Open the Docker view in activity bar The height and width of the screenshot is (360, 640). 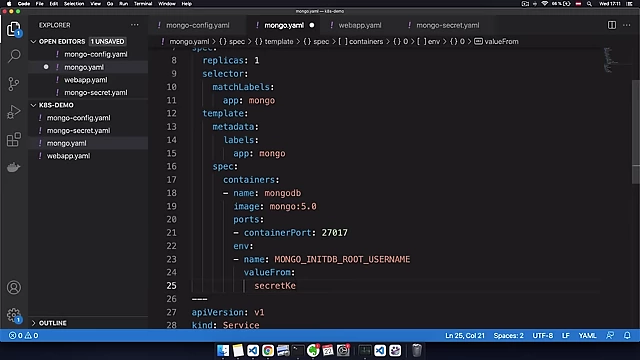tap(14, 167)
